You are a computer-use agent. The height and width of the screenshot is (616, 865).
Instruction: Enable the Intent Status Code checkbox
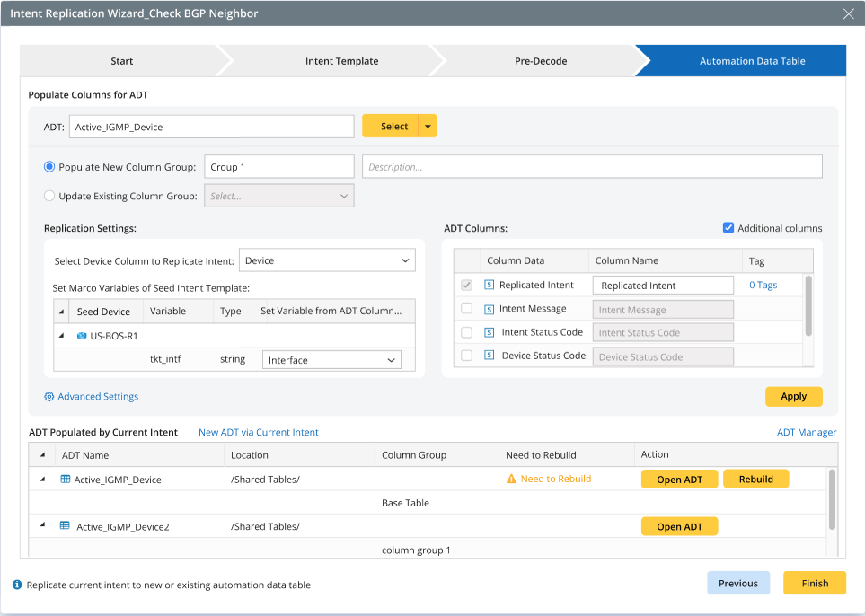(x=466, y=332)
